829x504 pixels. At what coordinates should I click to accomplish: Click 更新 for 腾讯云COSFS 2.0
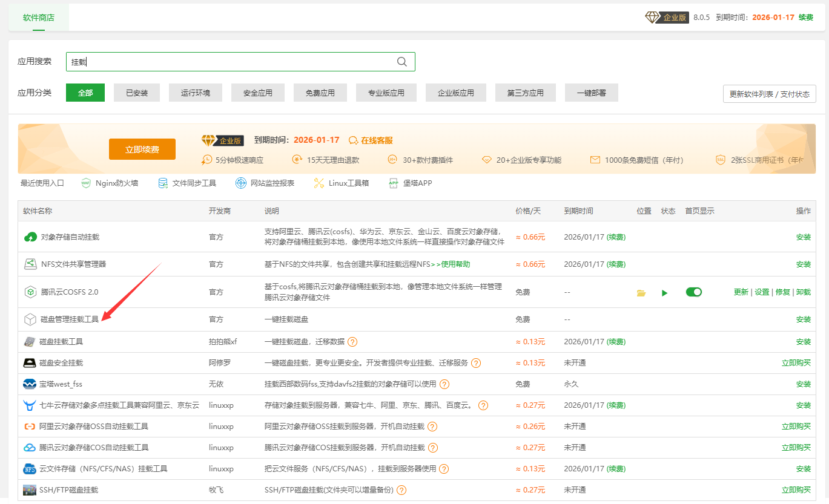[x=741, y=292]
